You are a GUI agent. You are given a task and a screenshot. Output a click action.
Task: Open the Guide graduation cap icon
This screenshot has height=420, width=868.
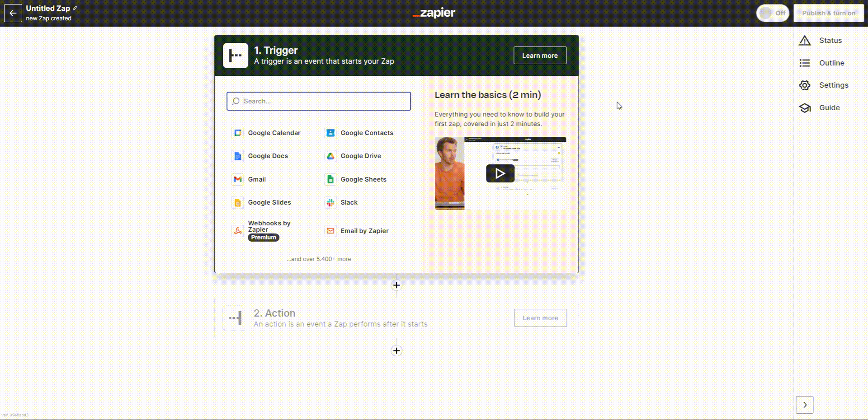click(805, 107)
